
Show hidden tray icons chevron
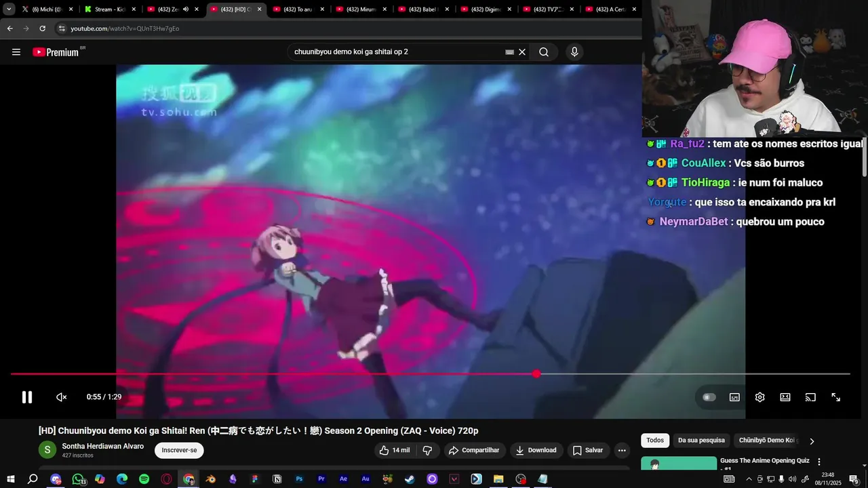[x=749, y=479]
